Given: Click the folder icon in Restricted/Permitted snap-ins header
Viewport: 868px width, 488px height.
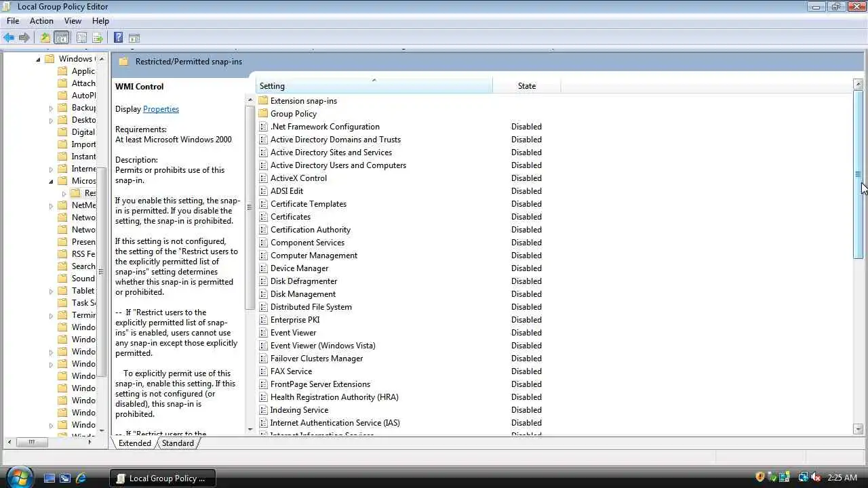Looking at the screenshot, I should click(123, 62).
